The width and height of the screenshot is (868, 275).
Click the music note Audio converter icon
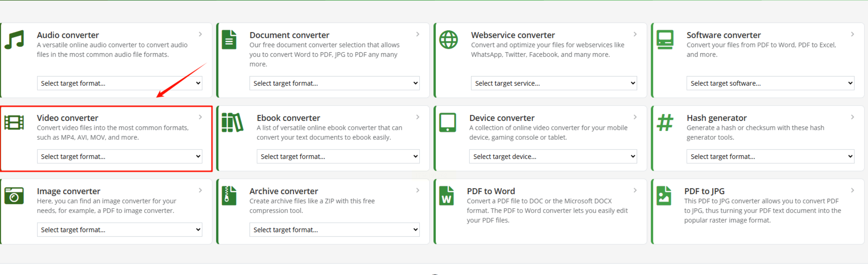pyautogui.click(x=15, y=39)
